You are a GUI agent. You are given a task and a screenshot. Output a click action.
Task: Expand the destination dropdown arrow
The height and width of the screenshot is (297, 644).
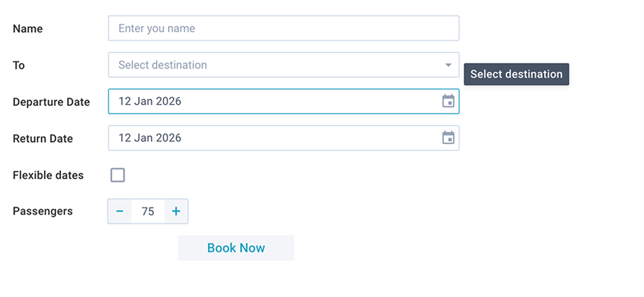pos(448,65)
